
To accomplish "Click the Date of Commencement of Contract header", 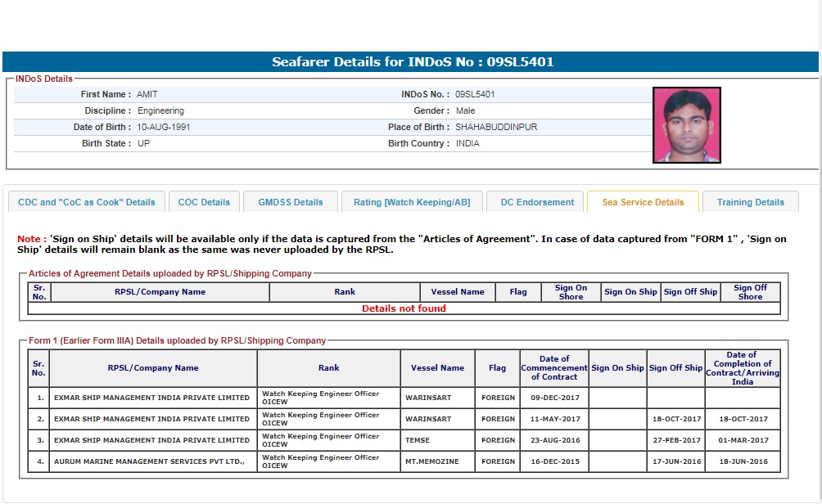I will (x=554, y=368).
